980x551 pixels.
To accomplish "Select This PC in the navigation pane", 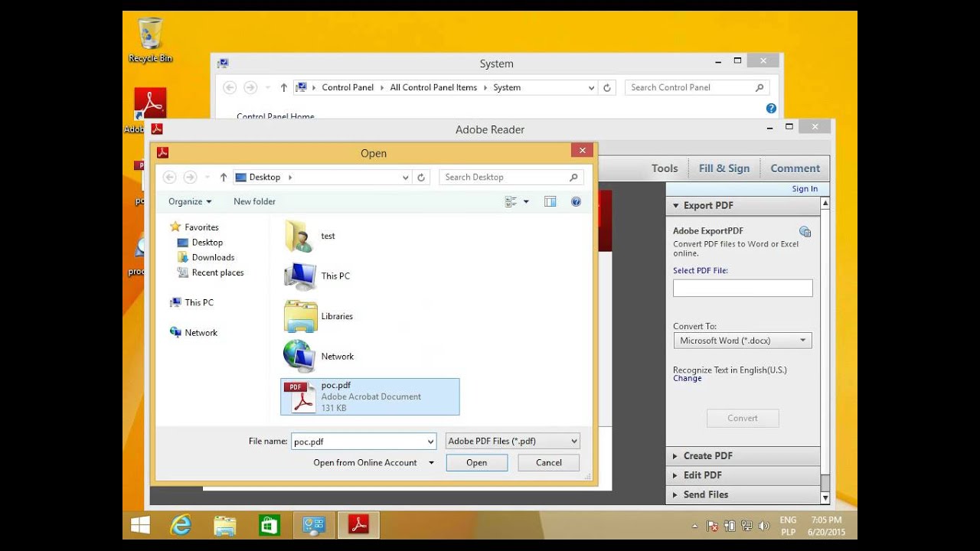I will (x=199, y=303).
